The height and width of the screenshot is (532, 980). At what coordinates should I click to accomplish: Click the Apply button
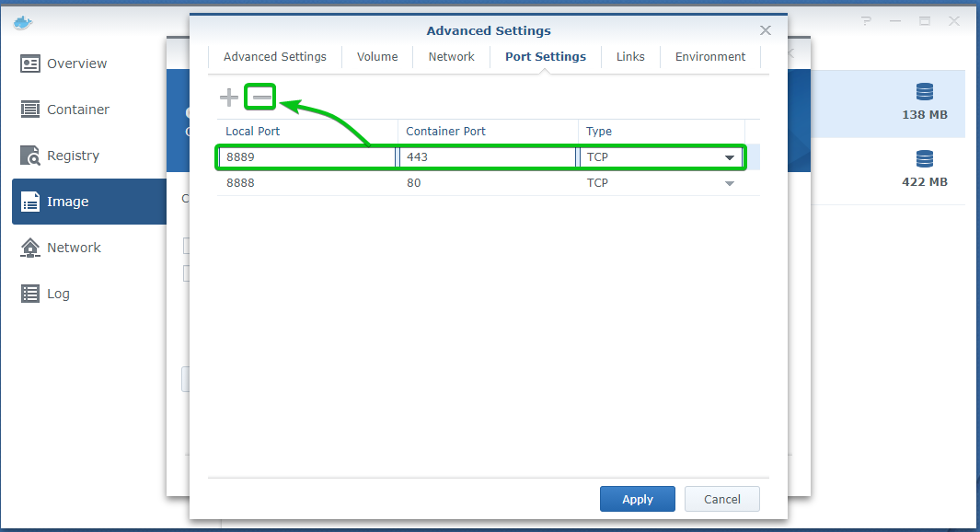[638, 499]
